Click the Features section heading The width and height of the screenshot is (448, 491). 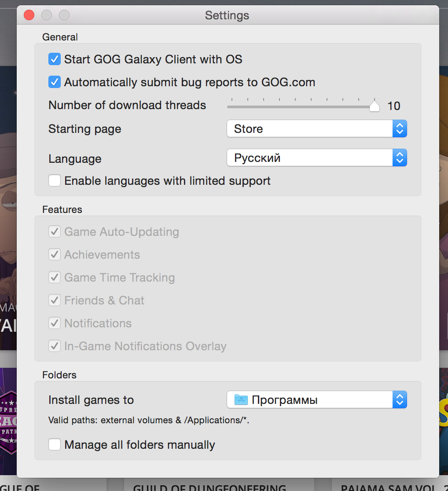point(62,209)
